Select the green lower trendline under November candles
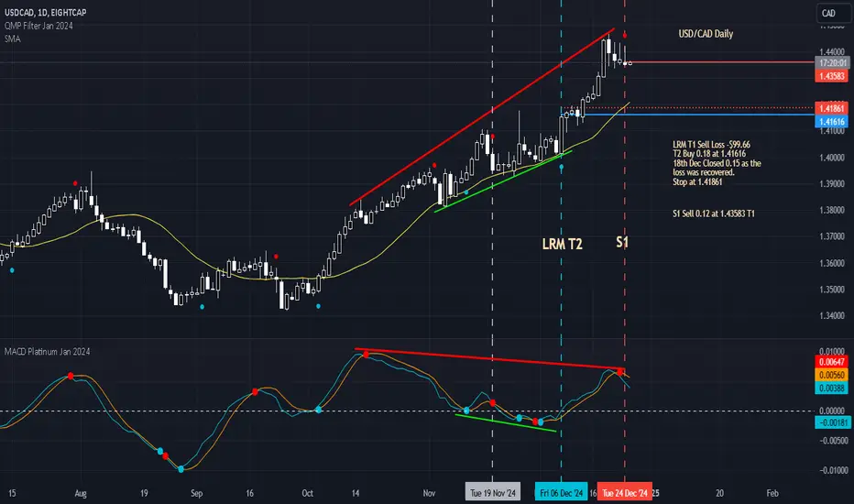The width and height of the screenshot is (854, 504). [x=503, y=181]
